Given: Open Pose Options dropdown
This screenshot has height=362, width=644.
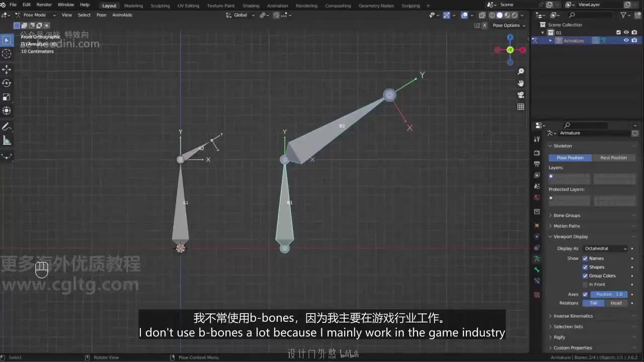Looking at the screenshot, I should (509, 25).
